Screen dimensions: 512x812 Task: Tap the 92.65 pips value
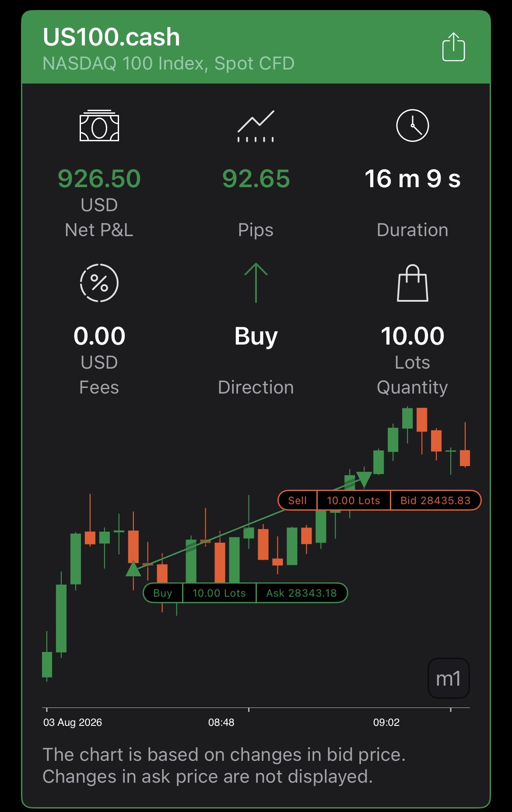coord(256,178)
